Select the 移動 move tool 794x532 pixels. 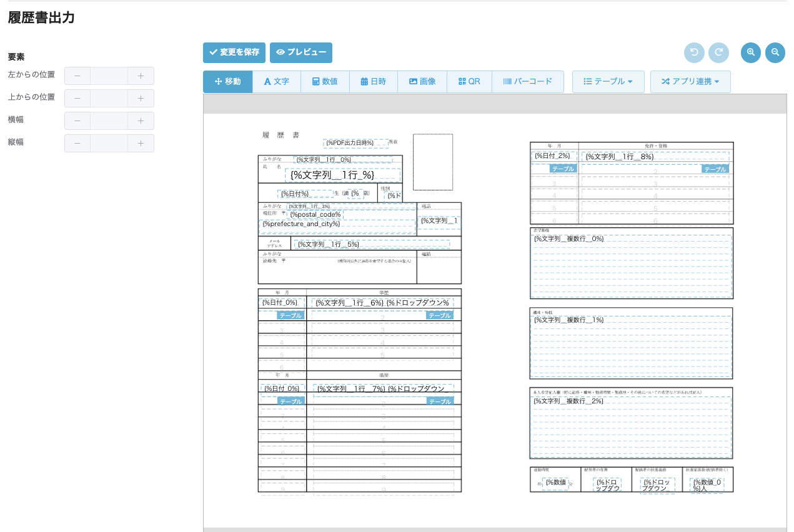pos(227,82)
